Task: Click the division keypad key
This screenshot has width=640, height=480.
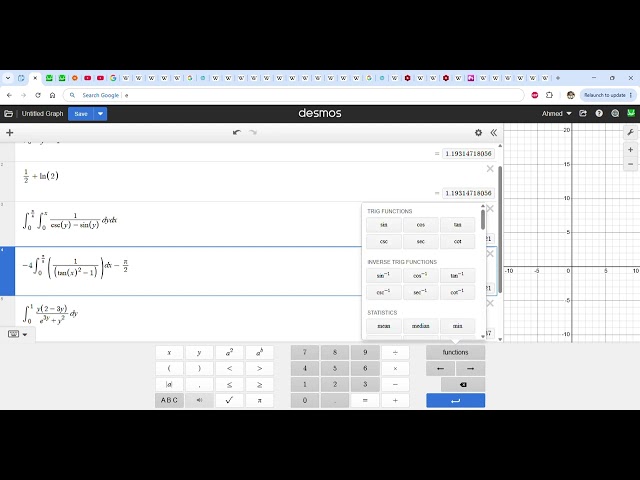Action: (395, 352)
